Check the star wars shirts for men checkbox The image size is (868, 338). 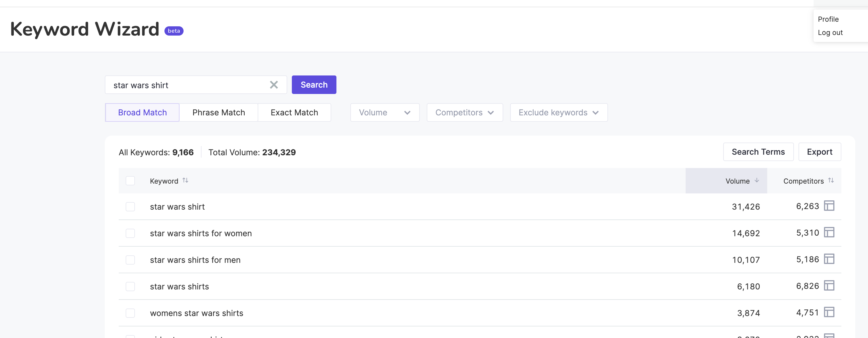pos(130,260)
